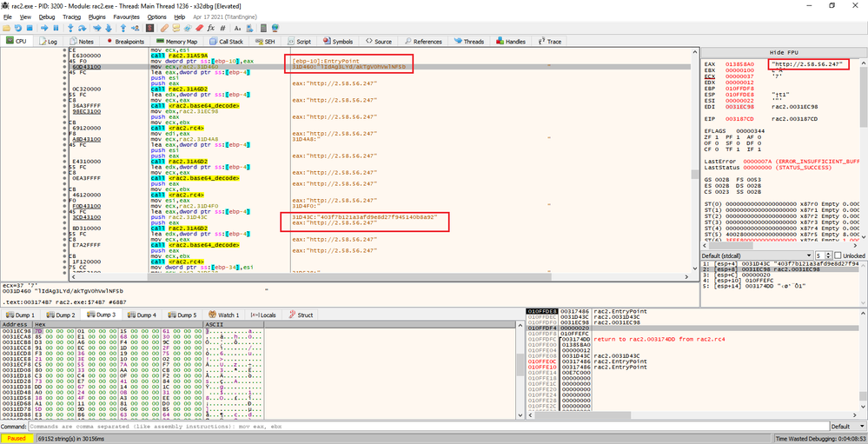Screen dimensions: 868x444
Task: Open the Debug menu
Action: (46, 17)
